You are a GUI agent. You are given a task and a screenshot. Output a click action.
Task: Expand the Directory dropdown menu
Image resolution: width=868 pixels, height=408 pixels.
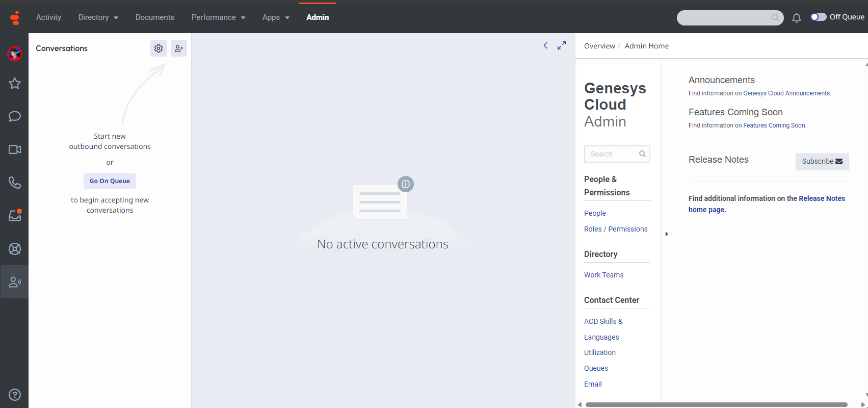(98, 17)
